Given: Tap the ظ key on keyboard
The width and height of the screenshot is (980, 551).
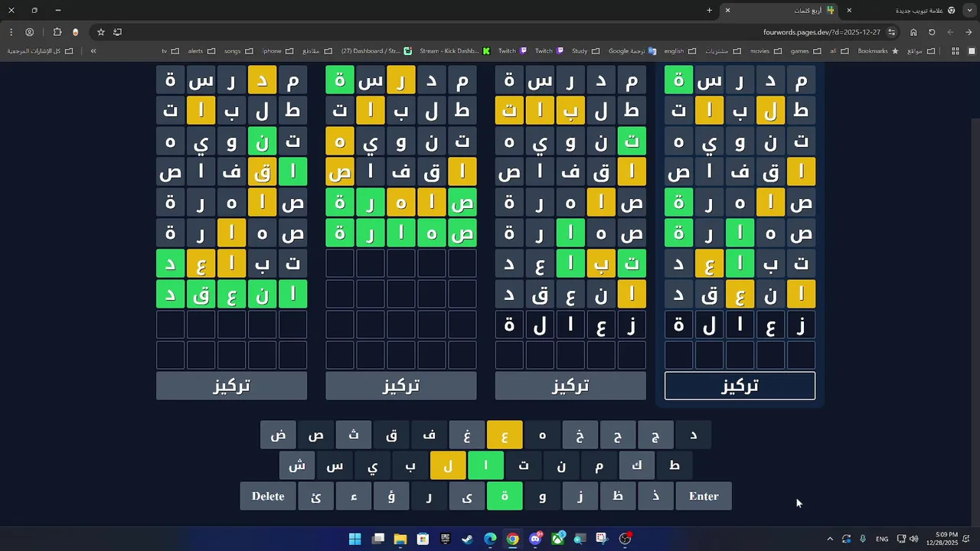Looking at the screenshot, I should pyautogui.click(x=618, y=497).
